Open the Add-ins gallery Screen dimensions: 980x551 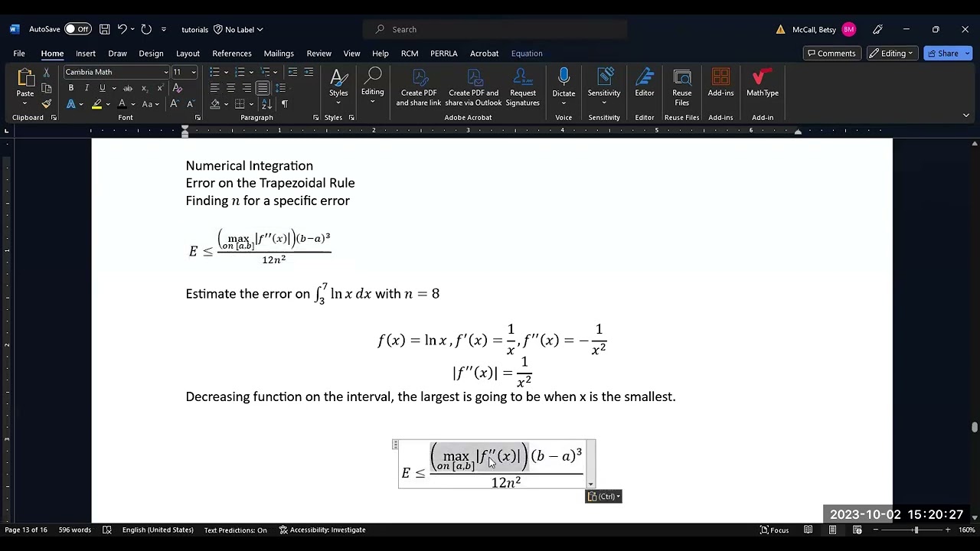click(x=720, y=83)
